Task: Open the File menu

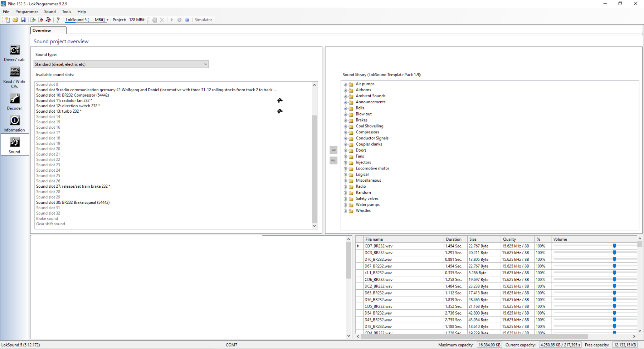Action: (x=6, y=12)
